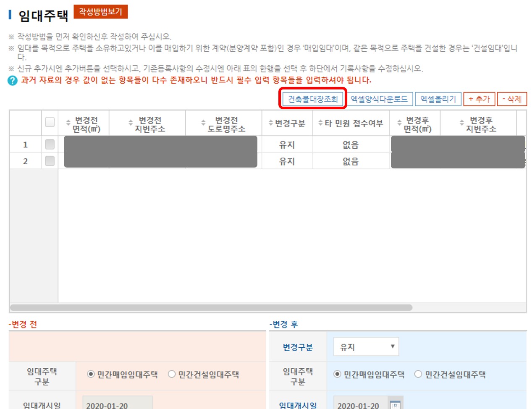Screen dimensions: 532x409
Task: Click the 변경 전 임대개시일 date field
Action: (x=118, y=403)
